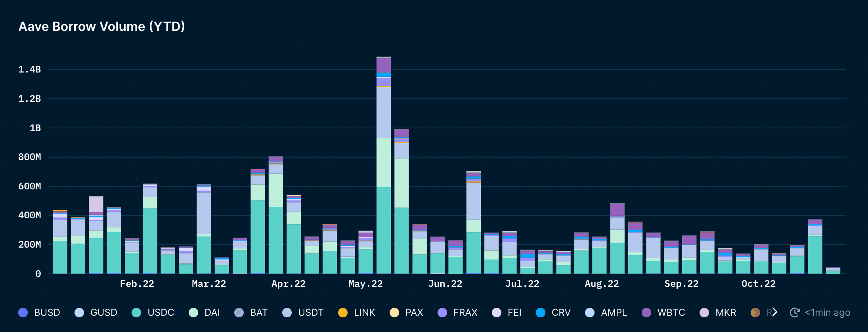Click the FEI legend color dot
The width and height of the screenshot is (868, 332).
click(x=497, y=313)
